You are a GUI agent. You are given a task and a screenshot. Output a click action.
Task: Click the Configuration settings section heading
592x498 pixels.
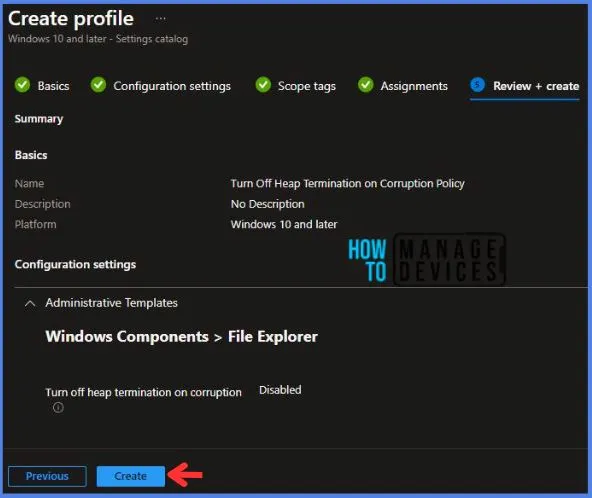click(75, 264)
